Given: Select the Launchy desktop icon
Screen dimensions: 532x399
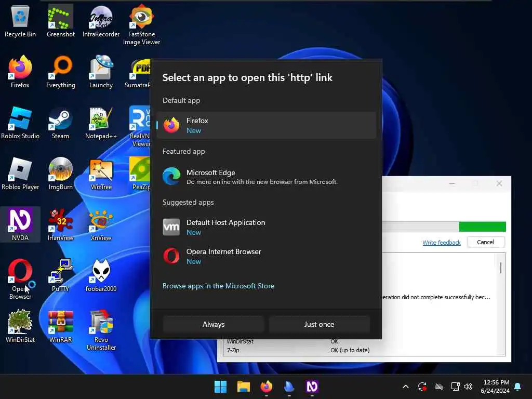Looking at the screenshot, I should [x=101, y=72].
